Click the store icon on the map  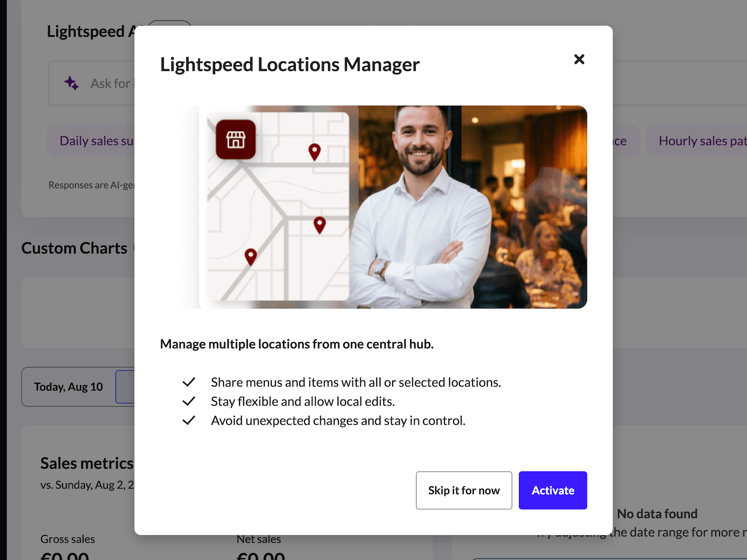236,140
